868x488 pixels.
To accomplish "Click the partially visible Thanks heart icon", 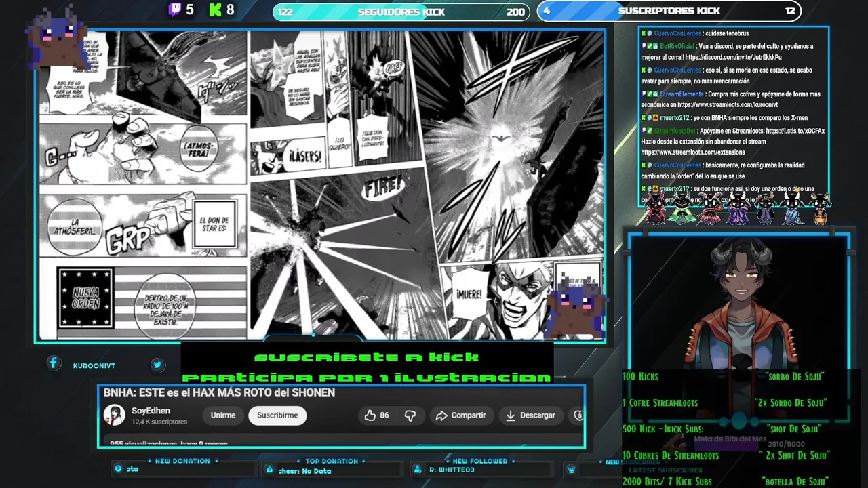I will point(578,415).
